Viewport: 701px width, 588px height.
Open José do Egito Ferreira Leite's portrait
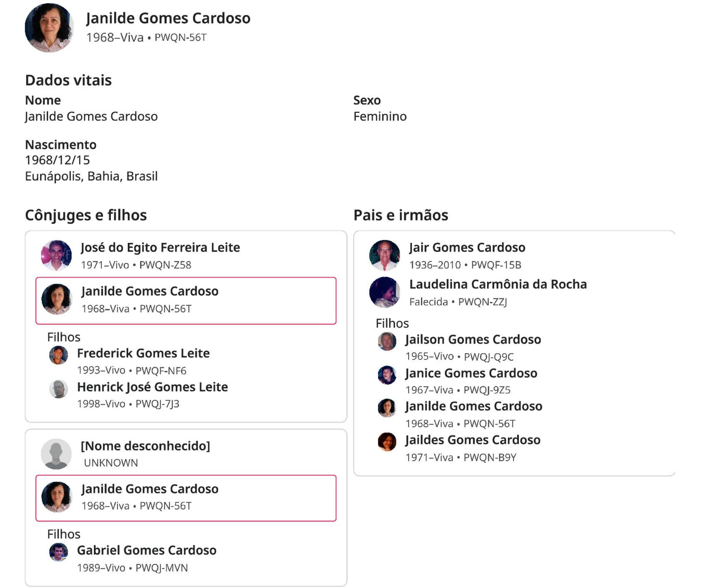pos(56,255)
